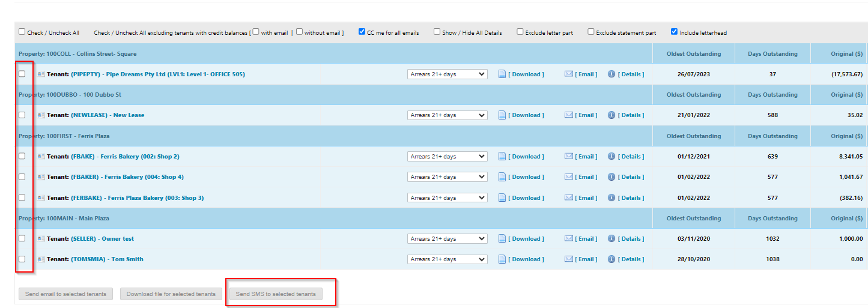Click email envelope icon for Pipe Dreams Pty Ltd
The height and width of the screenshot is (308, 868).
pos(569,74)
